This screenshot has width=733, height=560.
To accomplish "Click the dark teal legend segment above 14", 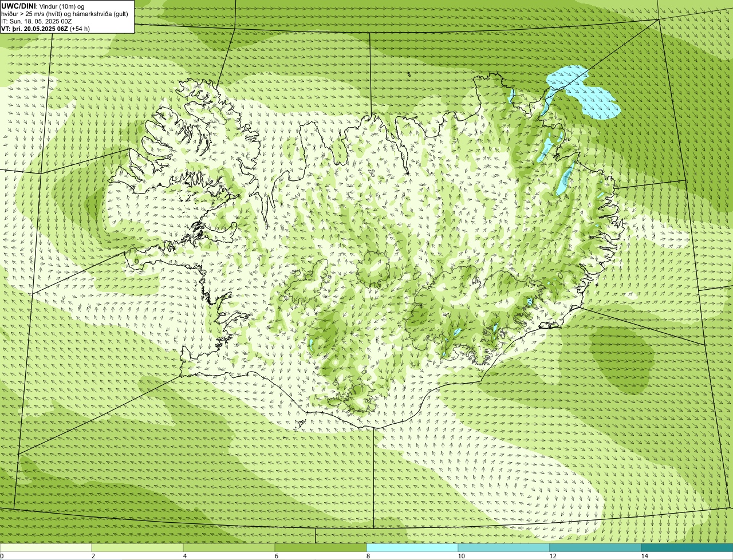I will pos(687,547).
